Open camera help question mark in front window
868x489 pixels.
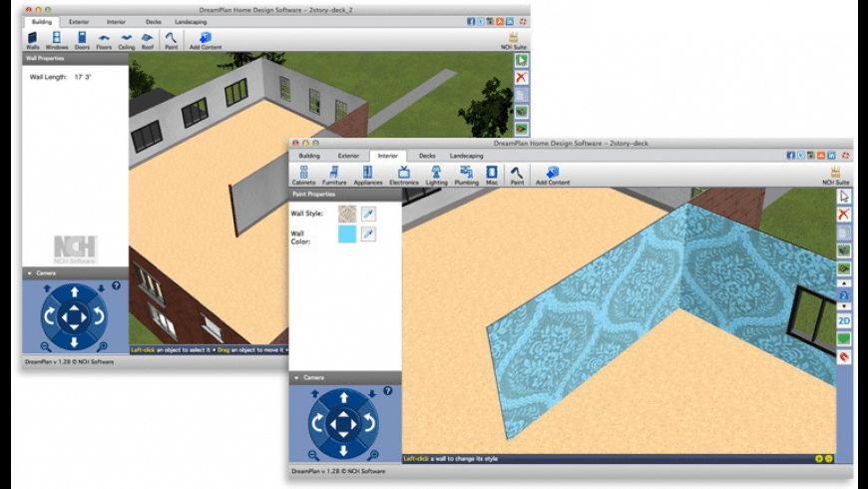[x=387, y=391]
